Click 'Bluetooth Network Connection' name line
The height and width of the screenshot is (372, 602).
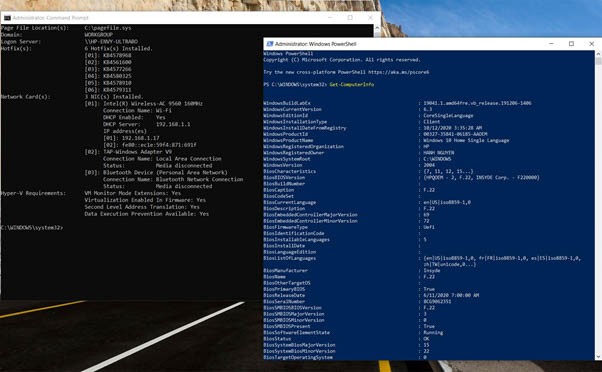coord(200,180)
